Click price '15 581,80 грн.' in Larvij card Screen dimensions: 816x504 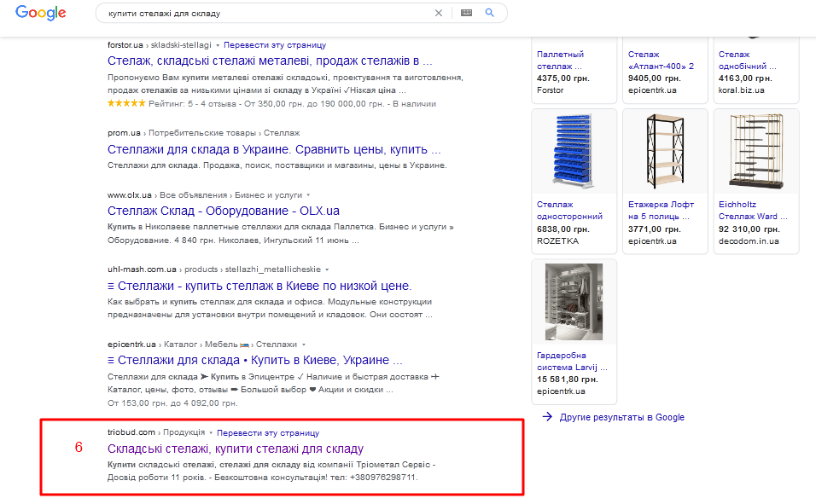point(568,379)
